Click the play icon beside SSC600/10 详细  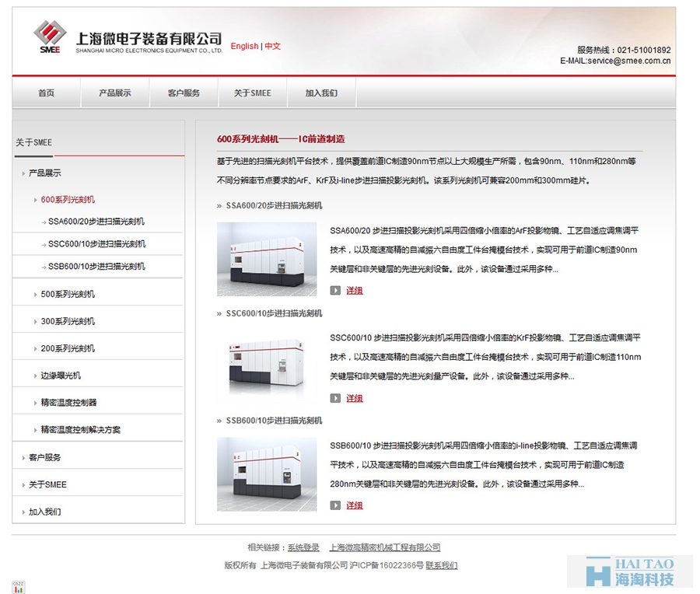(335, 398)
